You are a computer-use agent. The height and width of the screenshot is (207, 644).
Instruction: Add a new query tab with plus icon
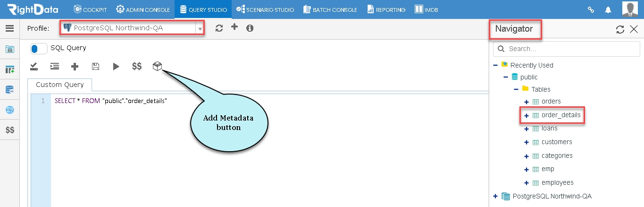pyautogui.click(x=75, y=67)
